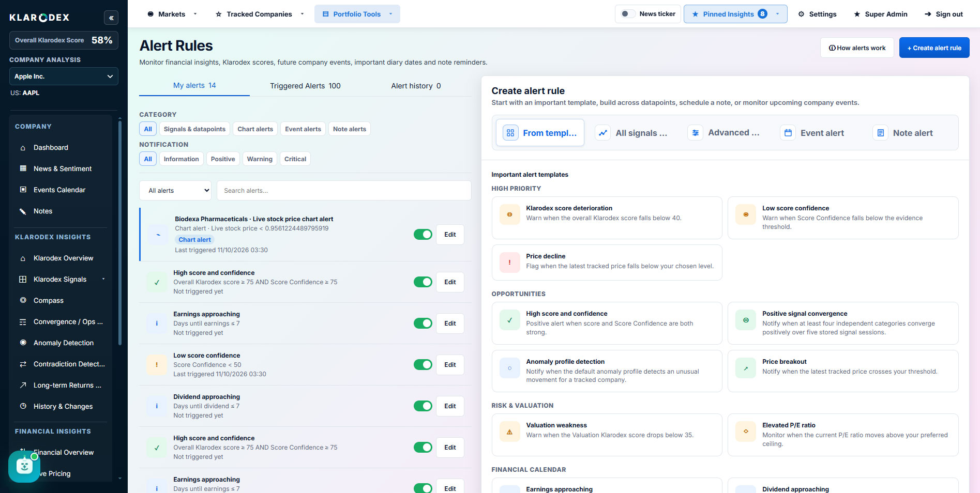
Task: Open the Alert history tab
Action: coord(416,86)
